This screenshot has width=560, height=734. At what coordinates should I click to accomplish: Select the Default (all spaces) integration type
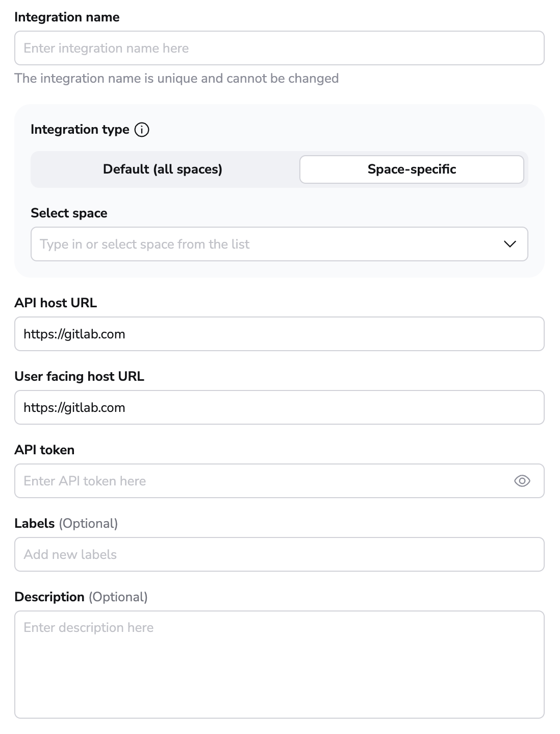click(x=162, y=169)
